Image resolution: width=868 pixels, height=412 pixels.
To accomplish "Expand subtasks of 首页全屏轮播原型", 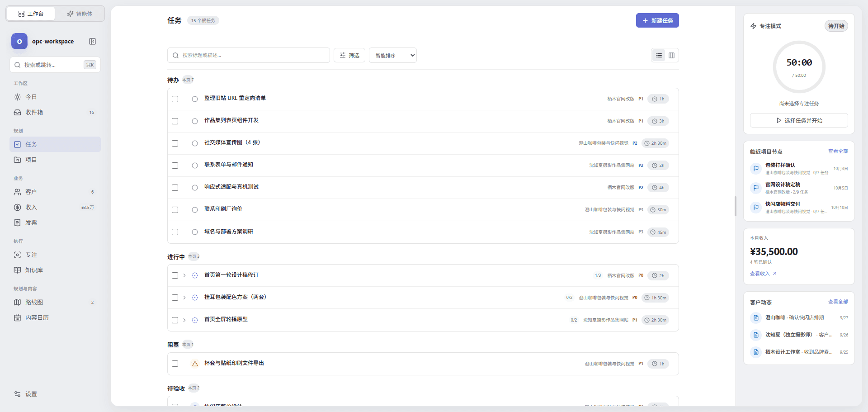I will coord(184,320).
